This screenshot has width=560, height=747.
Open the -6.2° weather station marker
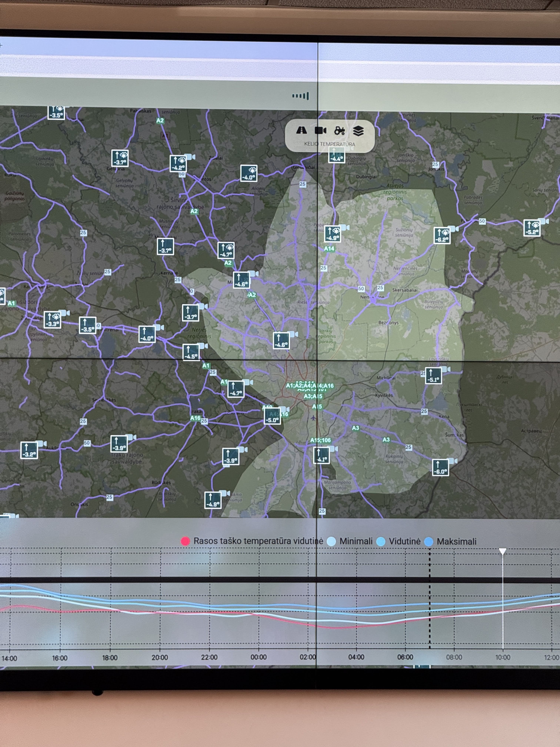[442, 235]
